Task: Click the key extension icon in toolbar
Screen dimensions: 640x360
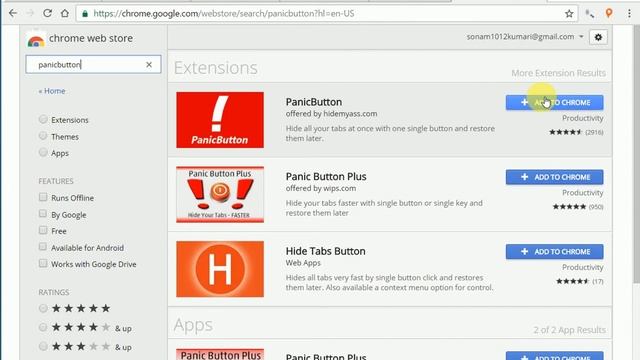Action: coord(589,14)
